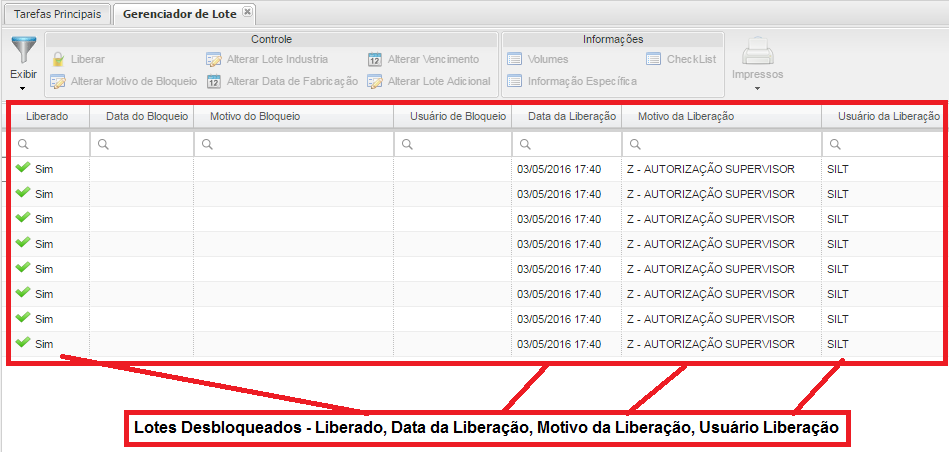Sort by Usuário de Bloqueio column header

tap(453, 116)
